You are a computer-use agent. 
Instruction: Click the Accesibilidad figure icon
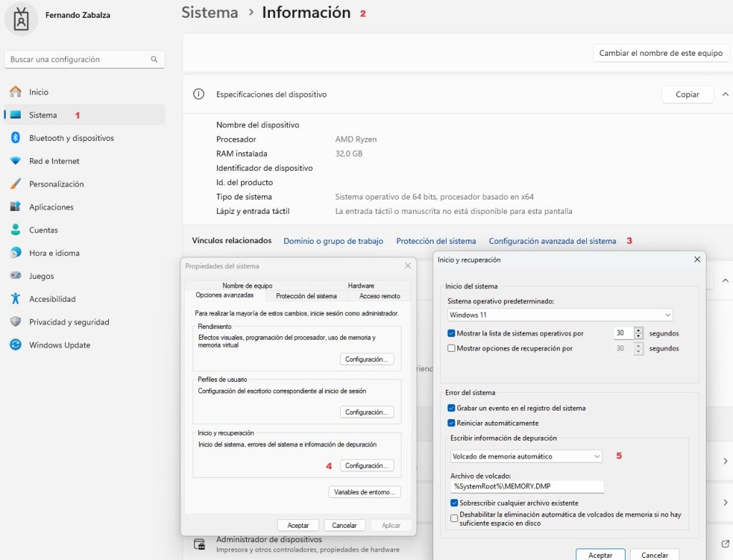pyautogui.click(x=16, y=298)
